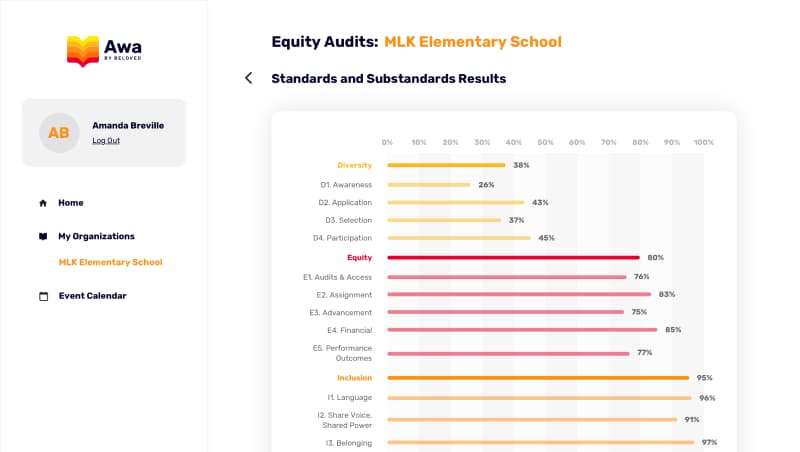800x452 pixels.
Task: Select the Inclusion standard label
Action: (x=354, y=378)
